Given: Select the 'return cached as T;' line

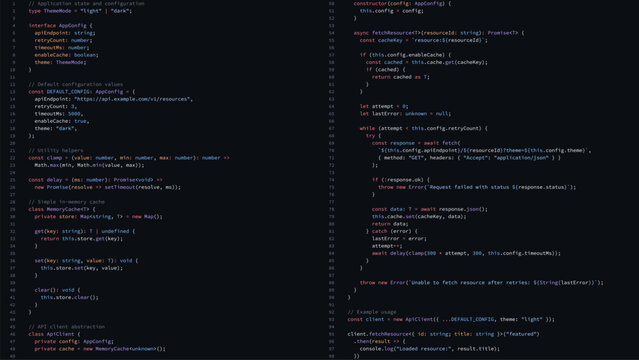Looking at the screenshot, I should point(401,77).
